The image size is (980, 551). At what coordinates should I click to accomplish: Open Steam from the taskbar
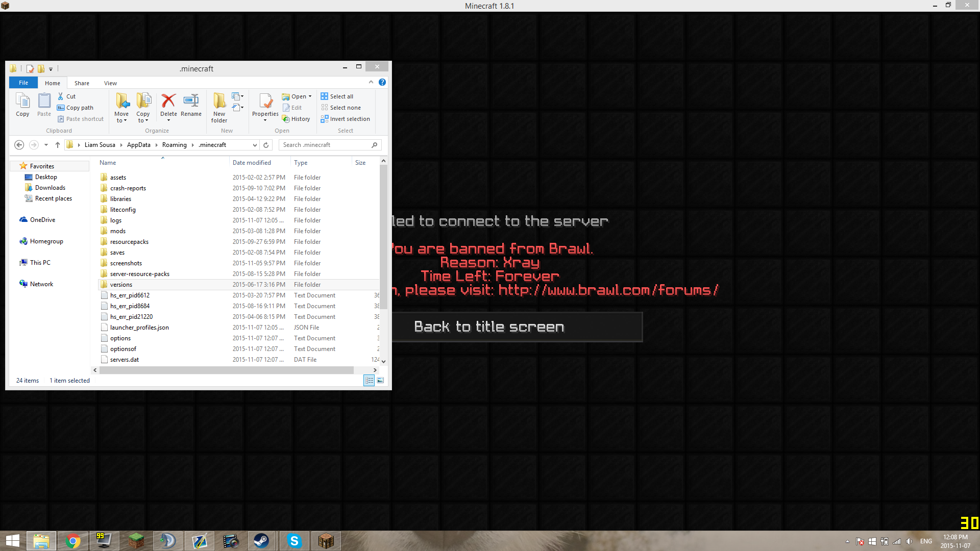pyautogui.click(x=261, y=541)
